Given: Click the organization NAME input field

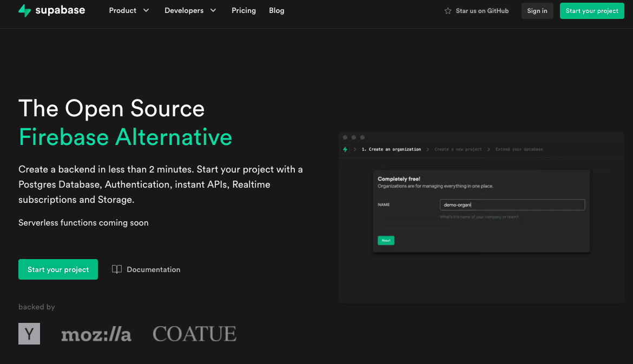Looking at the screenshot, I should point(512,204).
